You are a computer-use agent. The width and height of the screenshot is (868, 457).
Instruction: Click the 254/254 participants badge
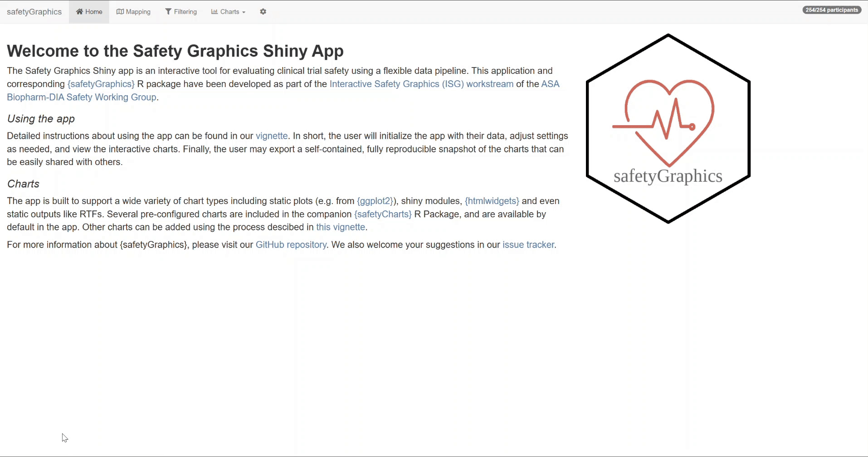pos(832,10)
